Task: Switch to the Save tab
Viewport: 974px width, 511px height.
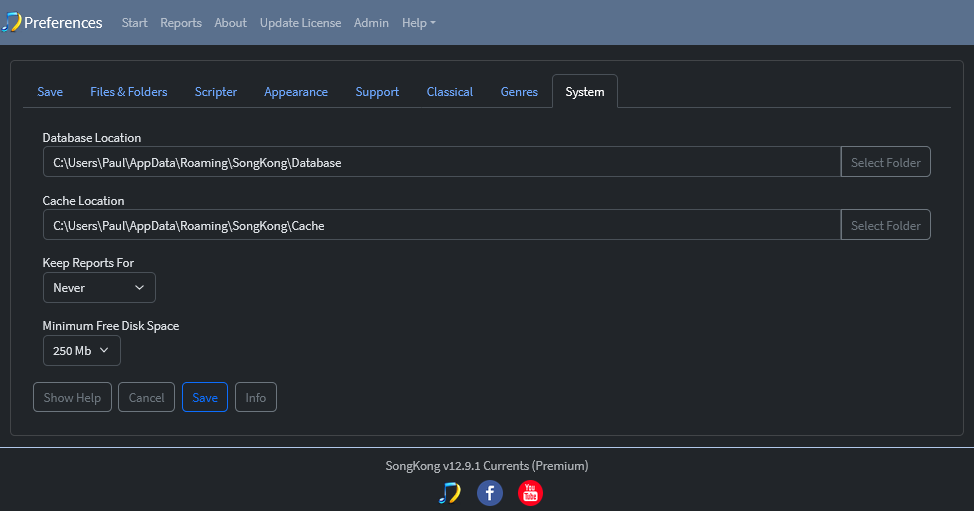Action: pos(50,92)
